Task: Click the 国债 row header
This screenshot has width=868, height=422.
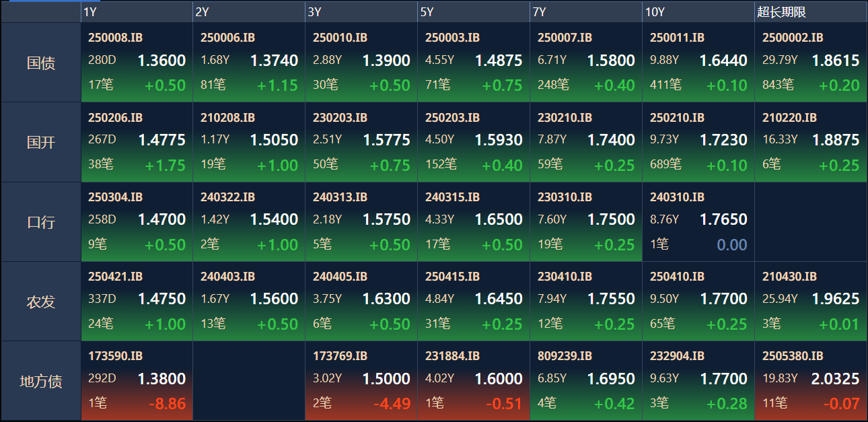Action: [x=41, y=63]
